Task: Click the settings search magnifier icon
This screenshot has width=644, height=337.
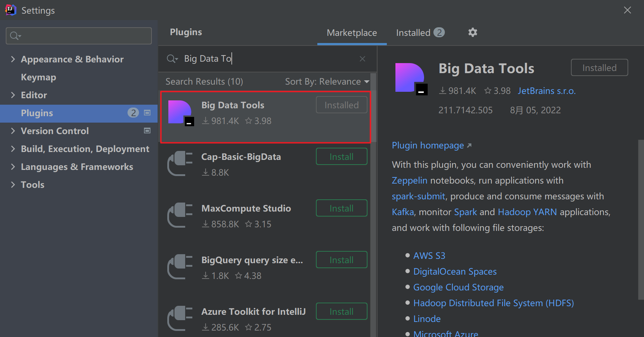Action: click(15, 36)
